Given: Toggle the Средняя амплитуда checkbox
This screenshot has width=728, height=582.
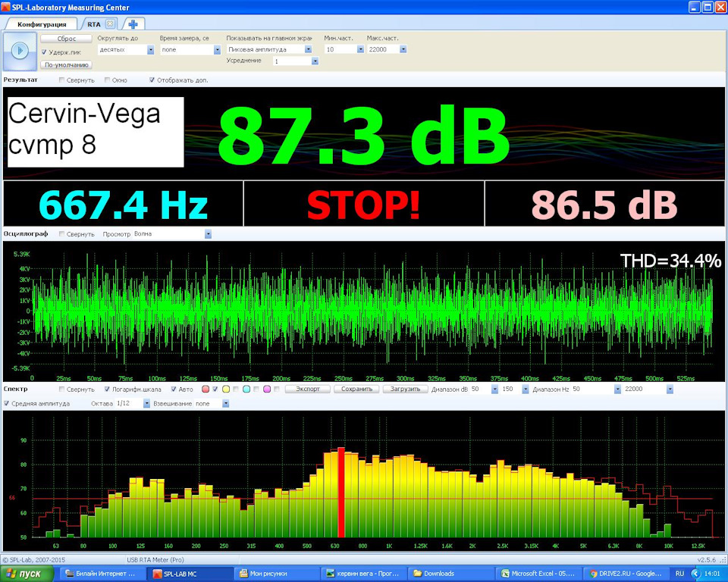Looking at the screenshot, I should [x=7, y=403].
